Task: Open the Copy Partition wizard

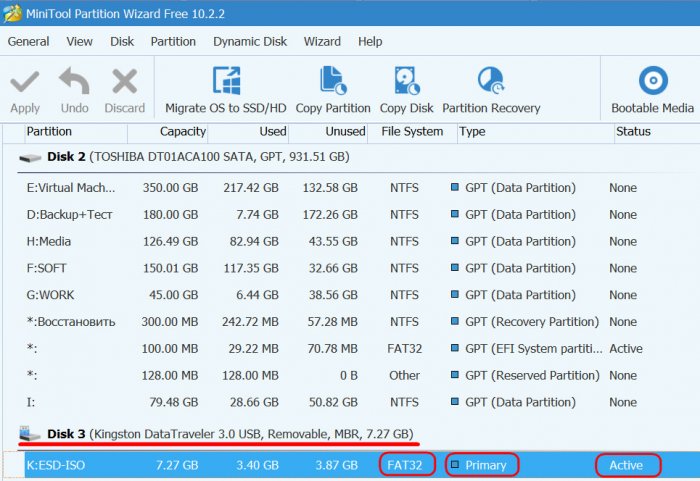Action: pyautogui.click(x=333, y=90)
